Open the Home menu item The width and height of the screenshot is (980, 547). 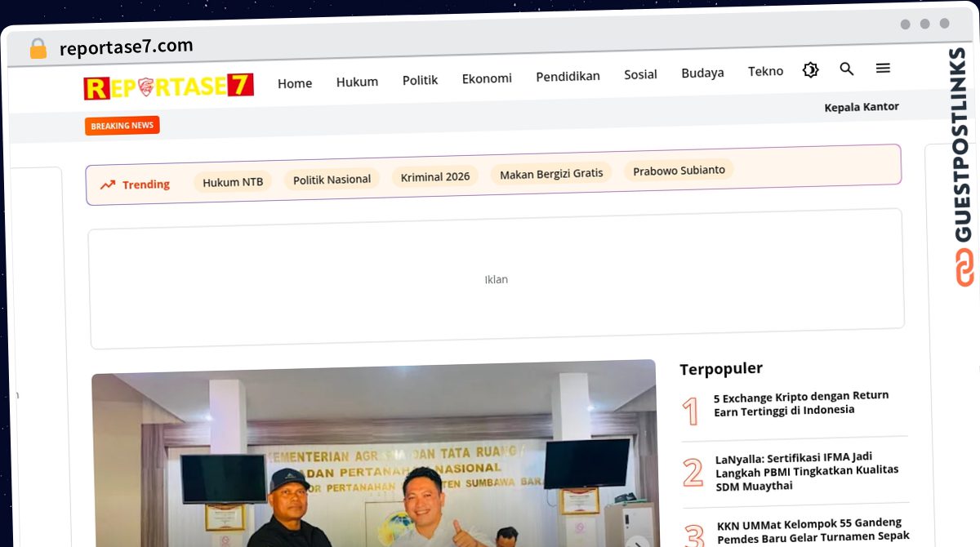[x=295, y=83]
